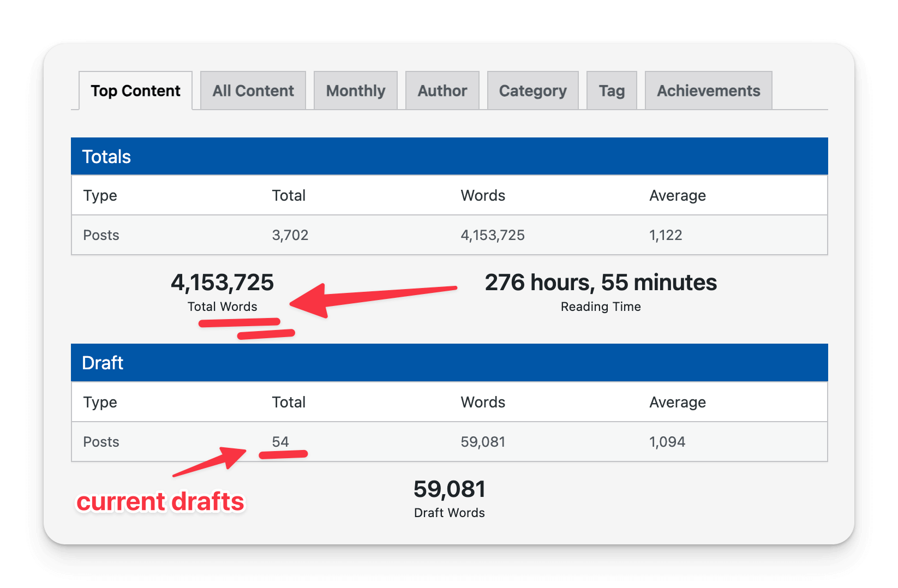Viewport: 898px width, 588px height.
Task: Switch to the Achievements tab
Action: [708, 91]
